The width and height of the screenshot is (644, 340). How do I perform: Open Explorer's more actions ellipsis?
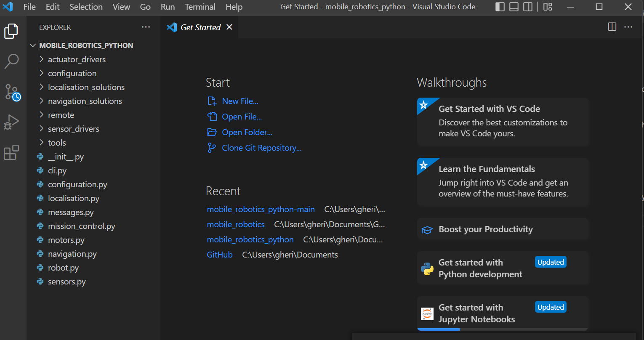click(x=146, y=27)
